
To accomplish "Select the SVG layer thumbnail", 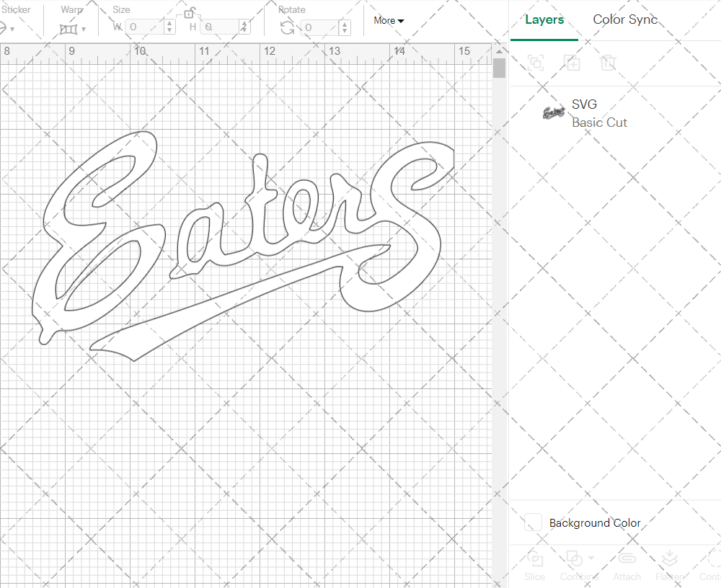I will click(x=554, y=112).
